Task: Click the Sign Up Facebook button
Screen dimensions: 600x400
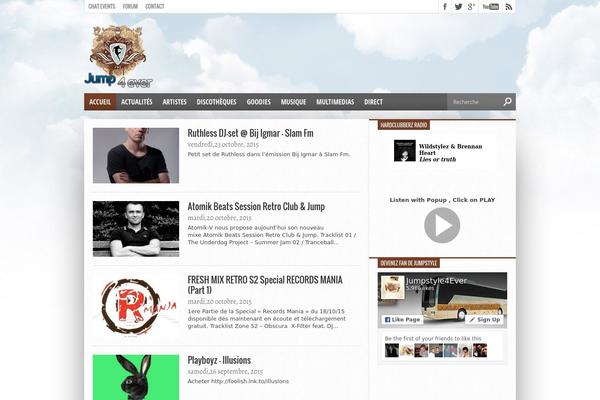Action: click(485, 319)
